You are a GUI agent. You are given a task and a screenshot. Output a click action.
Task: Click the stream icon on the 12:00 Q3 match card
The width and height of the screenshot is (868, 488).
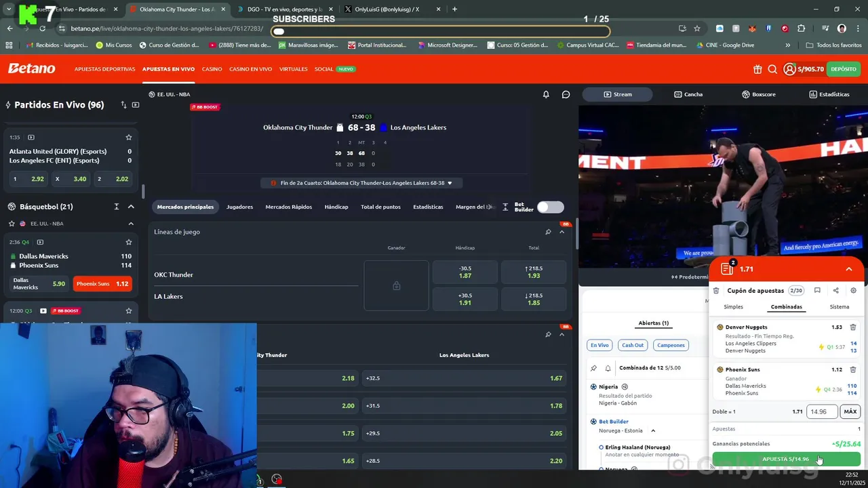pos(43,311)
